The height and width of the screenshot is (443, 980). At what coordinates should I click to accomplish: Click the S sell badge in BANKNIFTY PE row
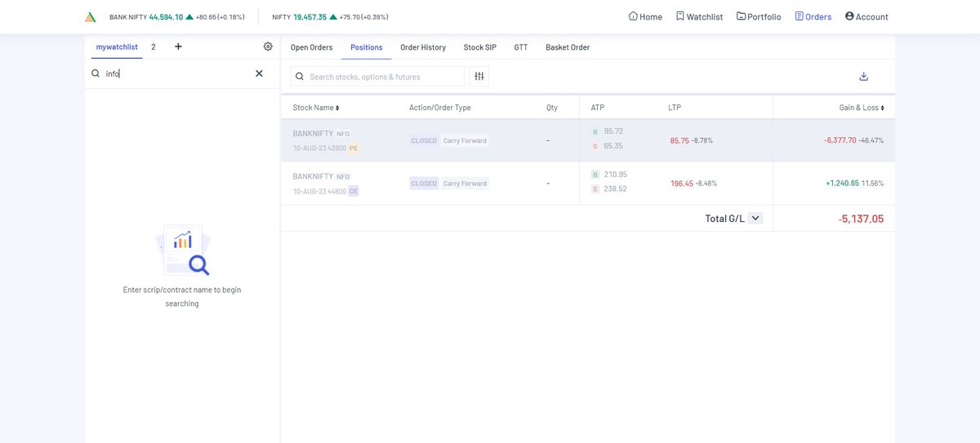coord(595,146)
